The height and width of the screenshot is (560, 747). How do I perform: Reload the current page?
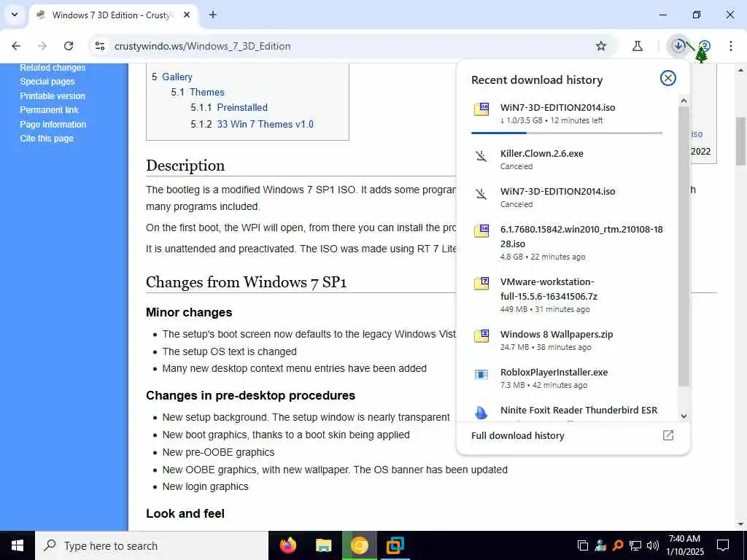(x=69, y=46)
